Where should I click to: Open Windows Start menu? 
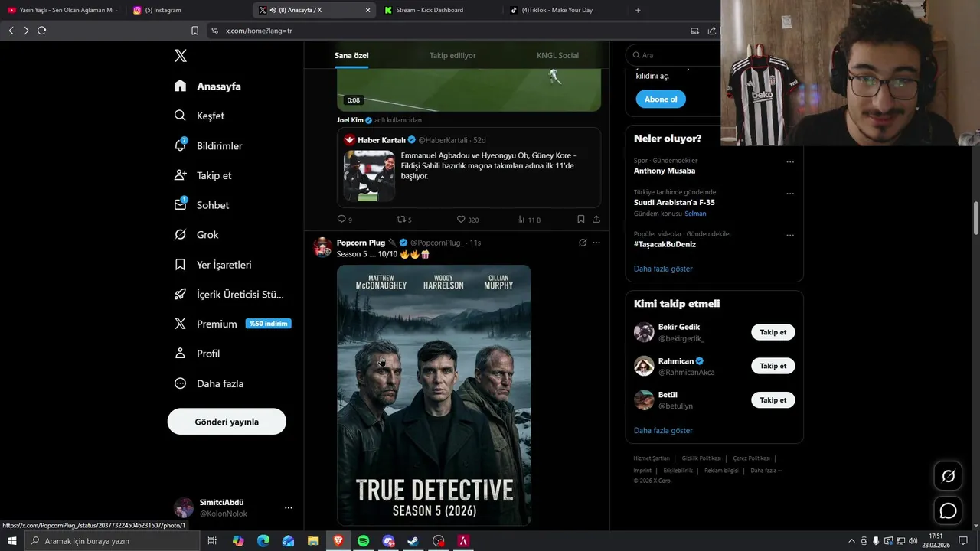click(11, 541)
